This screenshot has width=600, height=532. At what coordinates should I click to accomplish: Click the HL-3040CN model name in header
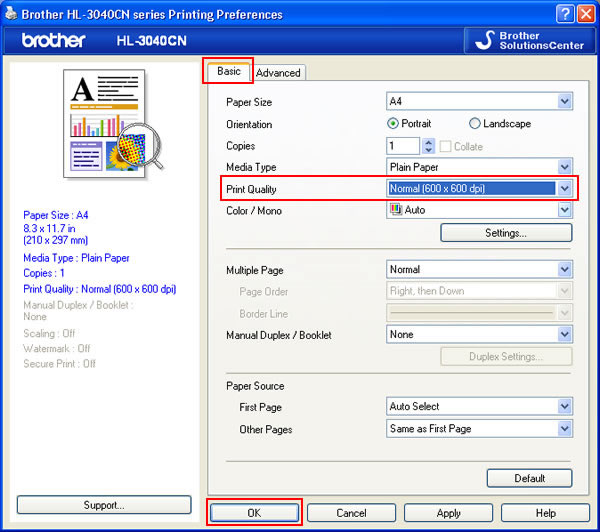(152, 41)
